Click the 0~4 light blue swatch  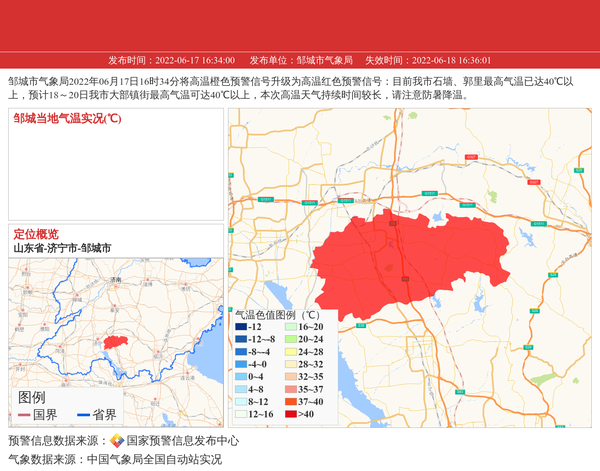click(241, 377)
